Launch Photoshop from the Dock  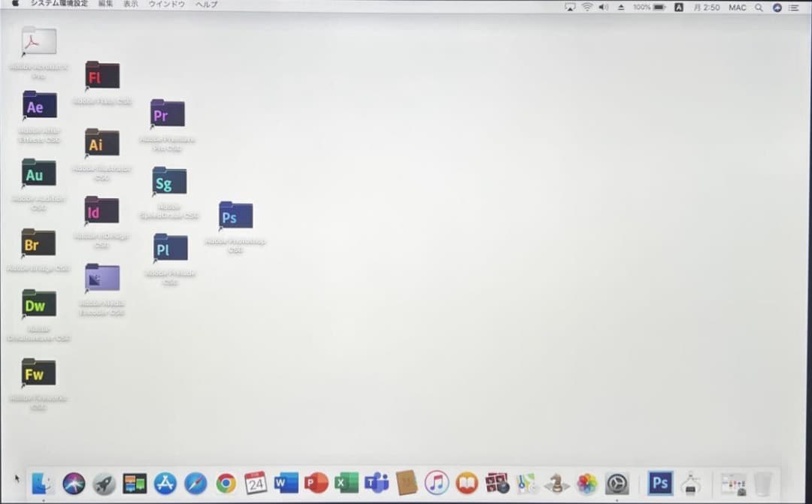pos(659,484)
